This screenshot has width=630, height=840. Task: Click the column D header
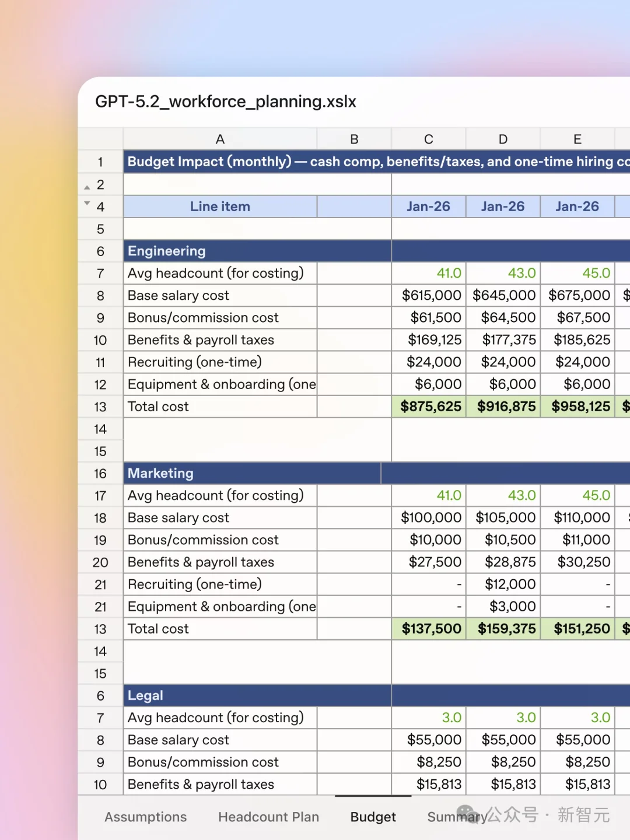[x=503, y=139]
